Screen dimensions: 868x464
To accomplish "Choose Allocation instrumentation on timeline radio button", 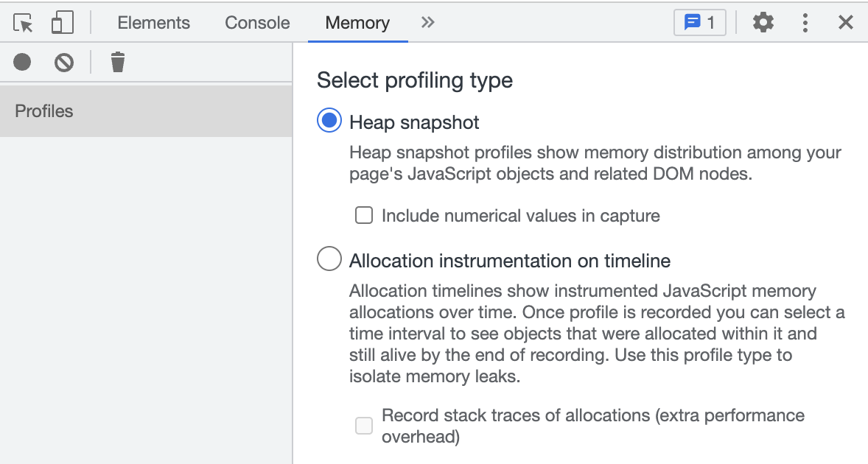I will (329, 259).
